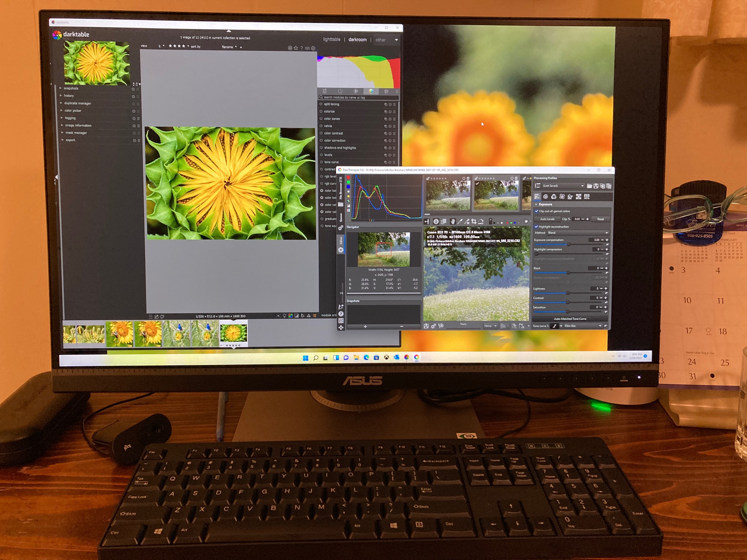Enable darktable levels module power icon

pyautogui.click(x=321, y=155)
